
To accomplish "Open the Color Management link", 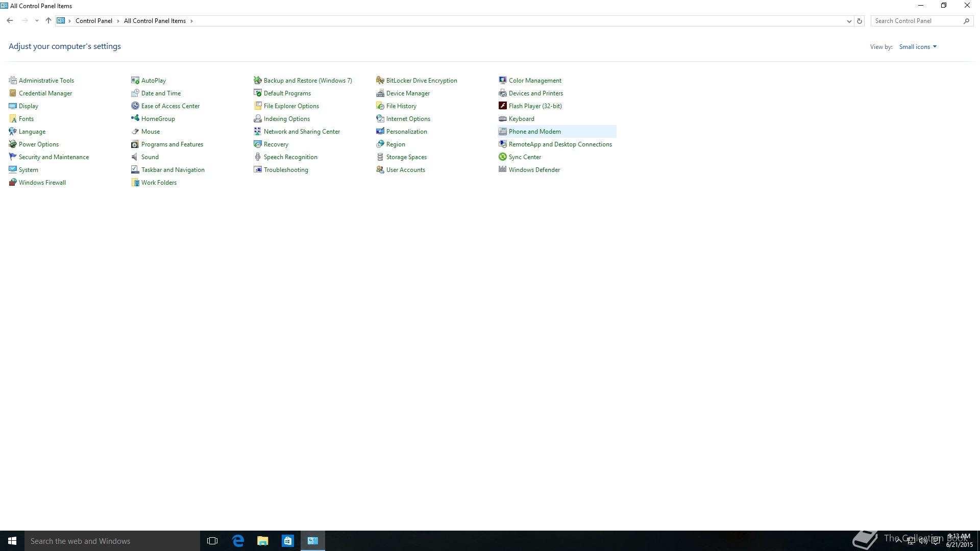I will pyautogui.click(x=535, y=81).
